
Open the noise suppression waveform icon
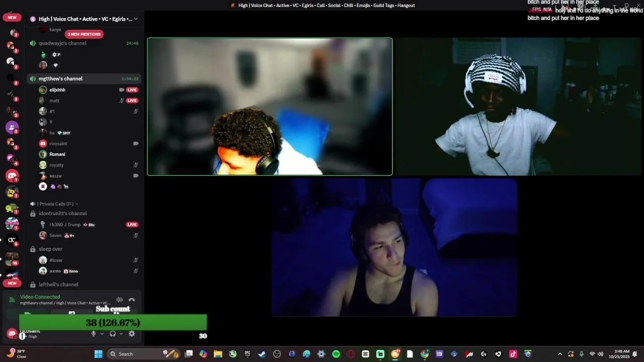(x=120, y=300)
